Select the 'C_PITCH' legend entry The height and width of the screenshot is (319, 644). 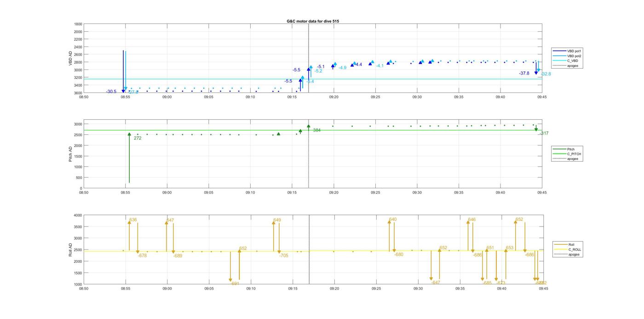[x=567, y=154]
